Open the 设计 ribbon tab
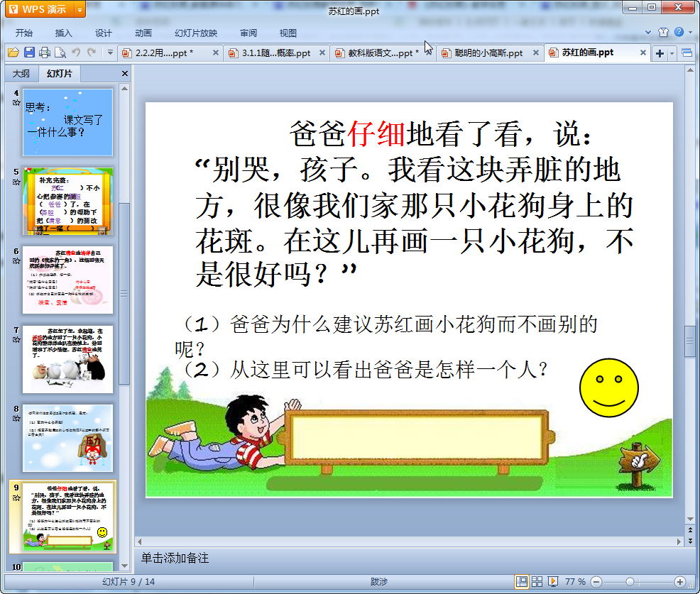The width and height of the screenshot is (700, 594). pyautogui.click(x=103, y=33)
